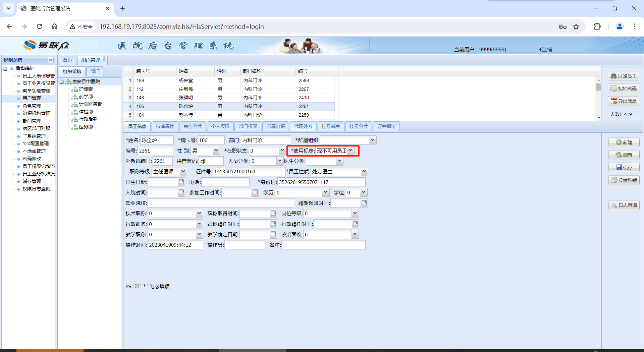Click the 过滤员工 filter button
The width and height of the screenshot is (644, 352).
click(x=624, y=76)
